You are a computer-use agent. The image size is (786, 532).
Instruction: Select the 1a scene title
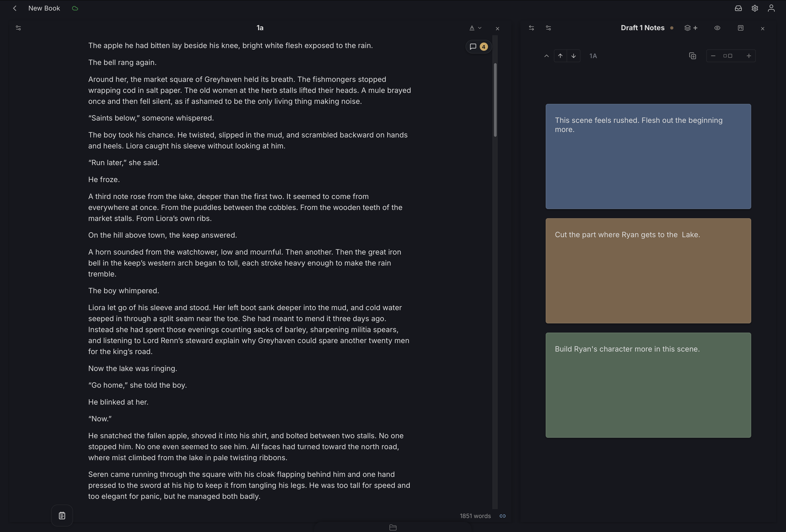click(260, 28)
